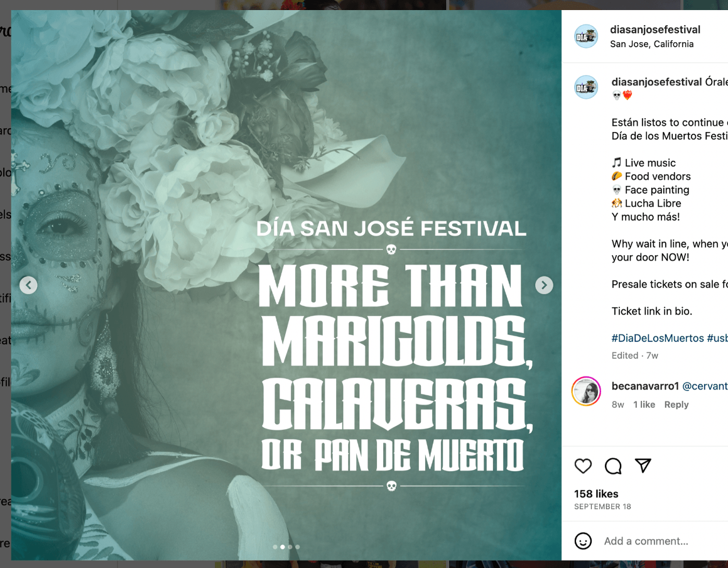Open the #DiaDeLosMuertos hashtag
This screenshot has width=728, height=568.
click(658, 338)
